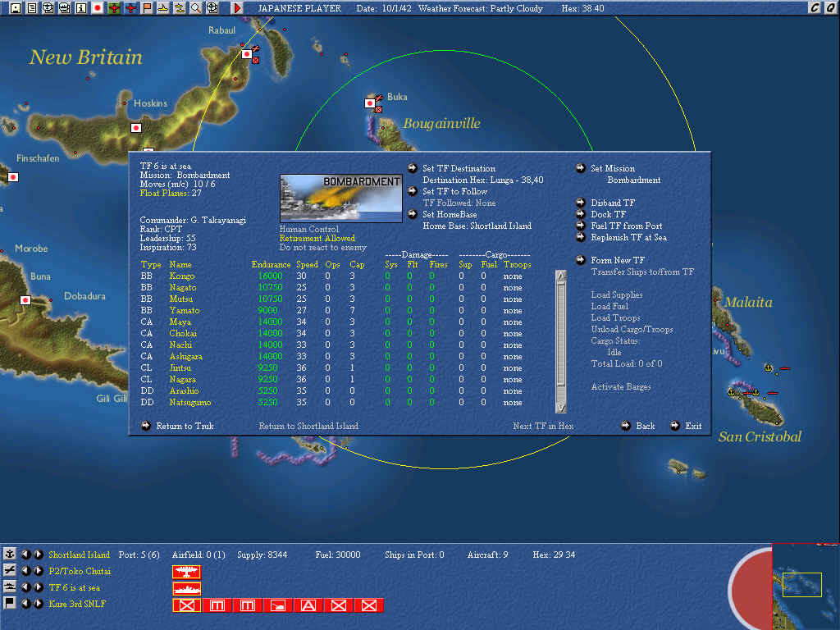This screenshot has width=840, height=630.
Task: Toggle 'Do not react to enemy' setting
Action: coord(321,248)
